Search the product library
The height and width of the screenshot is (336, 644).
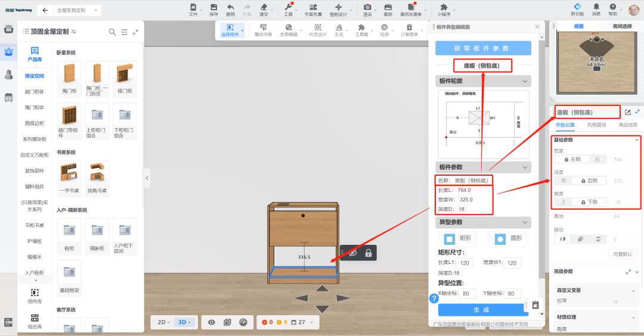[112, 32]
